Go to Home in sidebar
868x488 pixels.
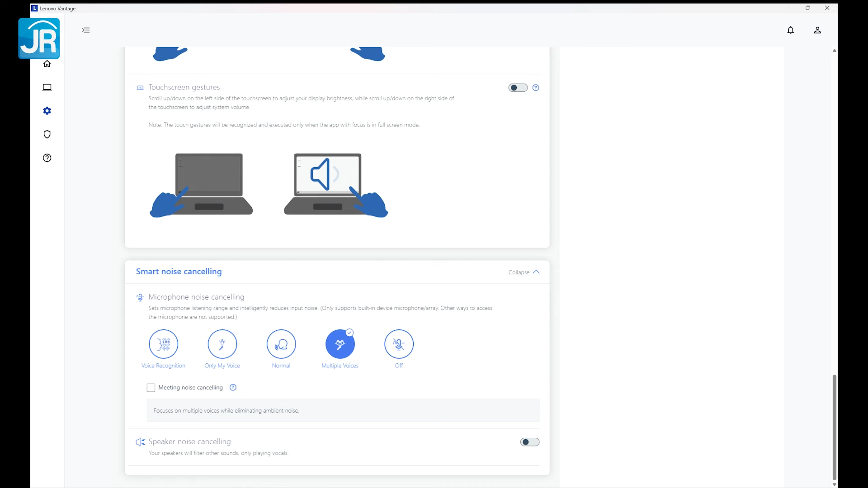click(x=47, y=64)
